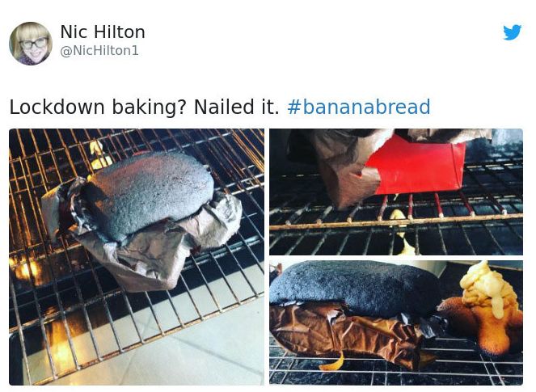536x392 pixels.
Task: Enlarge the large burnt loaf photo
Action: (x=137, y=257)
